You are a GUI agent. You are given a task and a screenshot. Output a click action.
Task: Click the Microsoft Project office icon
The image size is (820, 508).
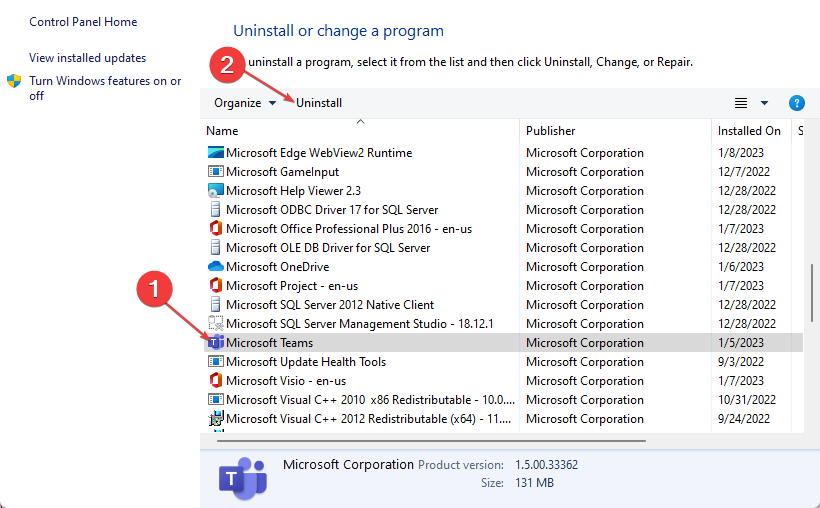click(x=215, y=286)
